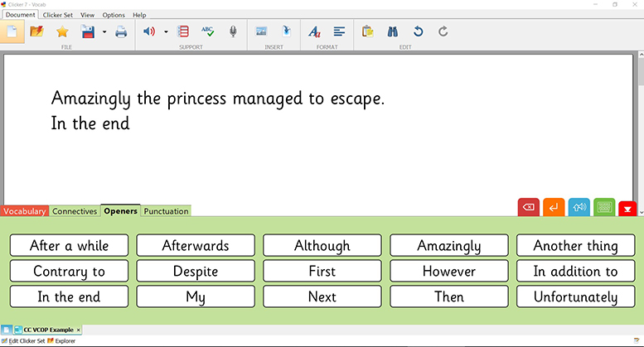The height and width of the screenshot is (347, 644).
Task: Click the microphone record icon
Action: click(233, 32)
